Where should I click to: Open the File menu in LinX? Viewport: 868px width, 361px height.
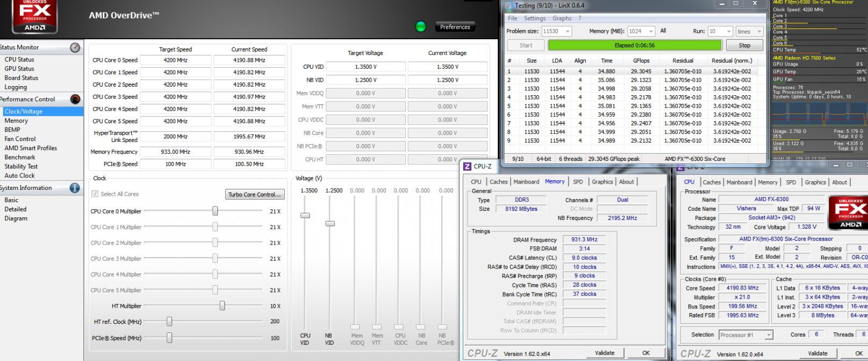(513, 18)
